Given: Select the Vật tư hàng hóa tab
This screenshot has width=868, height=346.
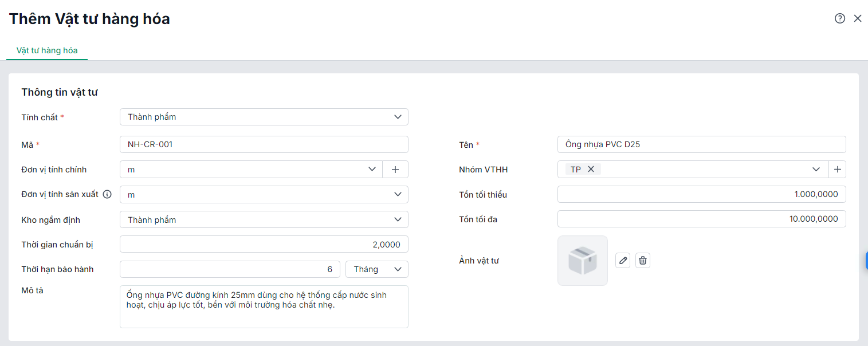Looking at the screenshot, I should coord(47,50).
